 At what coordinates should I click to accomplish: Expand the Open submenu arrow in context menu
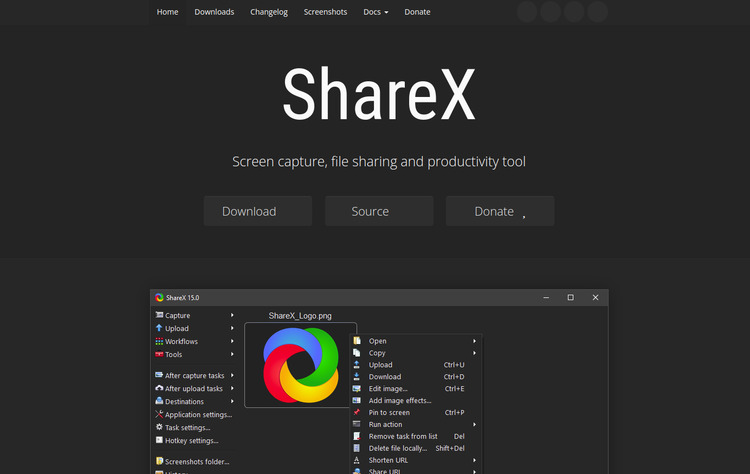click(x=474, y=341)
